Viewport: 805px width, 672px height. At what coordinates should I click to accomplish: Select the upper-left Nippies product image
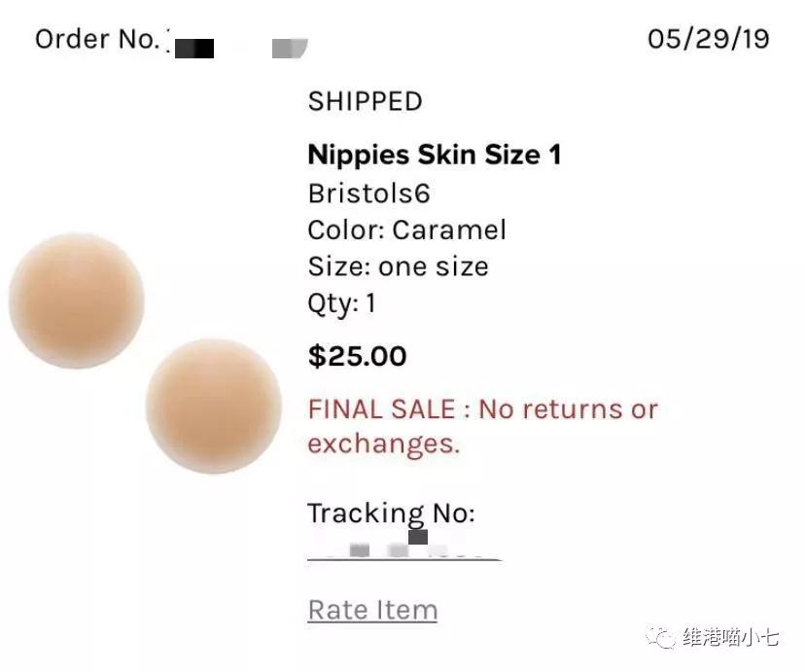point(77,301)
